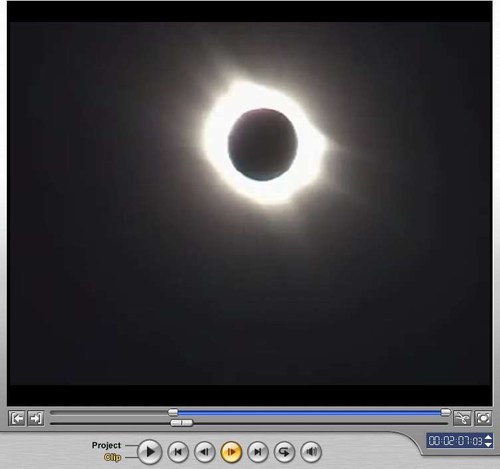Advance one frame with highlighted Next button
This screenshot has height=469, width=500.
pyautogui.click(x=231, y=452)
